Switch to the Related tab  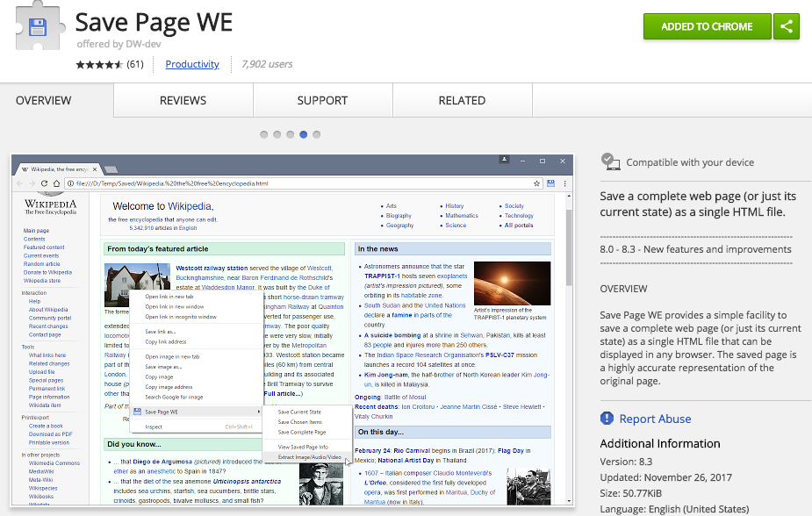coord(462,100)
